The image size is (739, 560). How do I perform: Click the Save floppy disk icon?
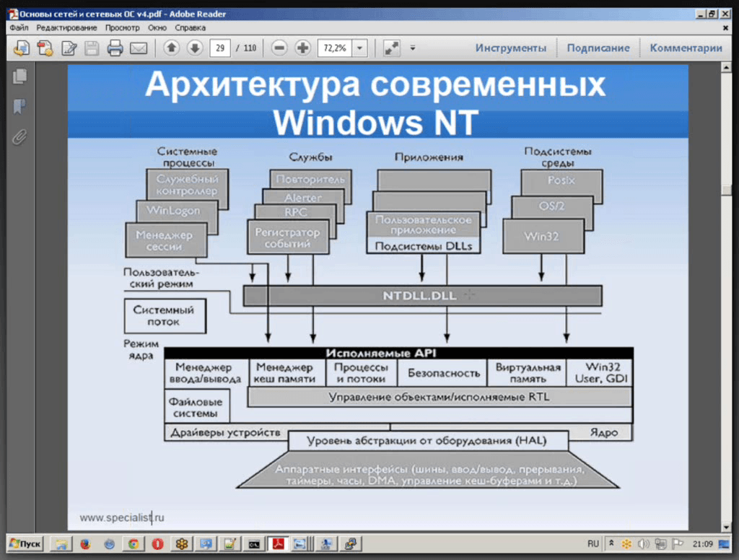pos(92,48)
